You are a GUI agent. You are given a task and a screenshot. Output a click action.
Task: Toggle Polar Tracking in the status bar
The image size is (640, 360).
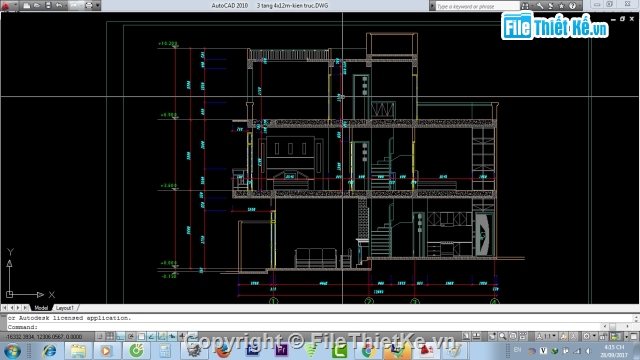[131, 337]
